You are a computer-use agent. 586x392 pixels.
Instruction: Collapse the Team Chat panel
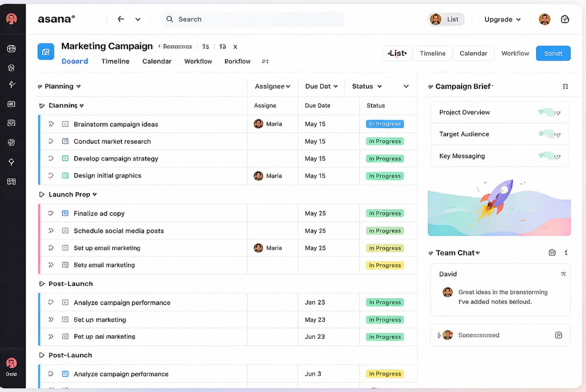[431, 253]
